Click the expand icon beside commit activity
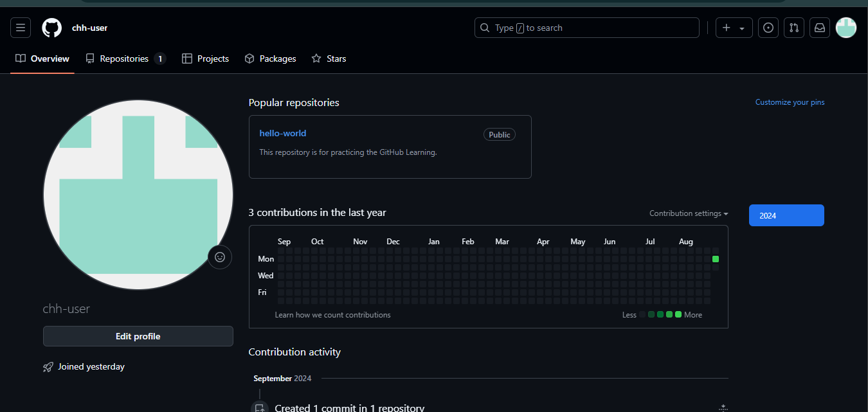The height and width of the screenshot is (412, 868). [723, 408]
